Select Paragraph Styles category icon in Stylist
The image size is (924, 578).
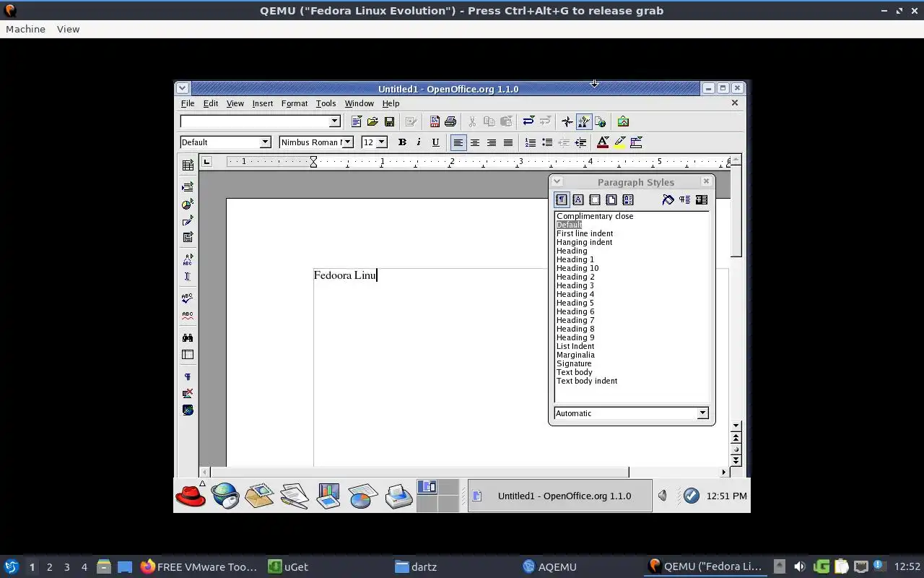[562, 200]
